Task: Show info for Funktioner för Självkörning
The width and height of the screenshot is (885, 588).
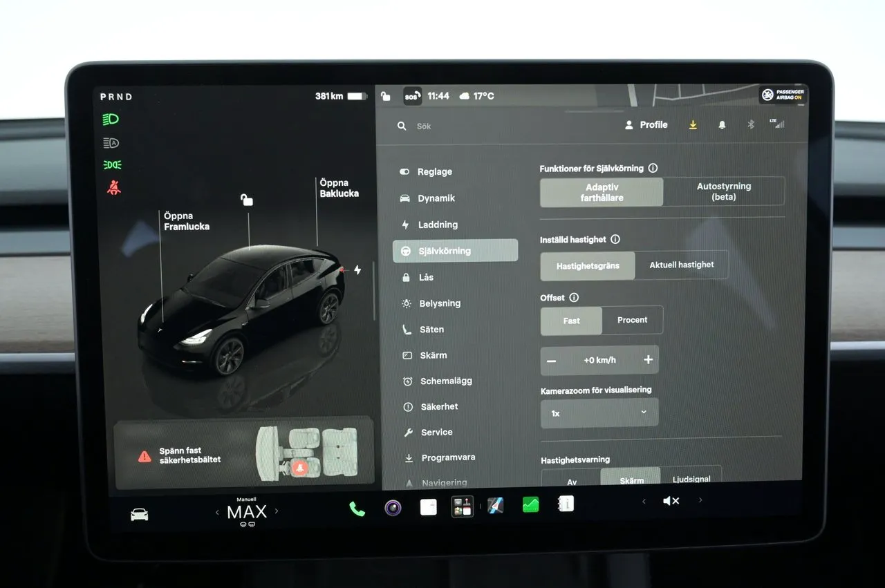Action: tap(653, 168)
